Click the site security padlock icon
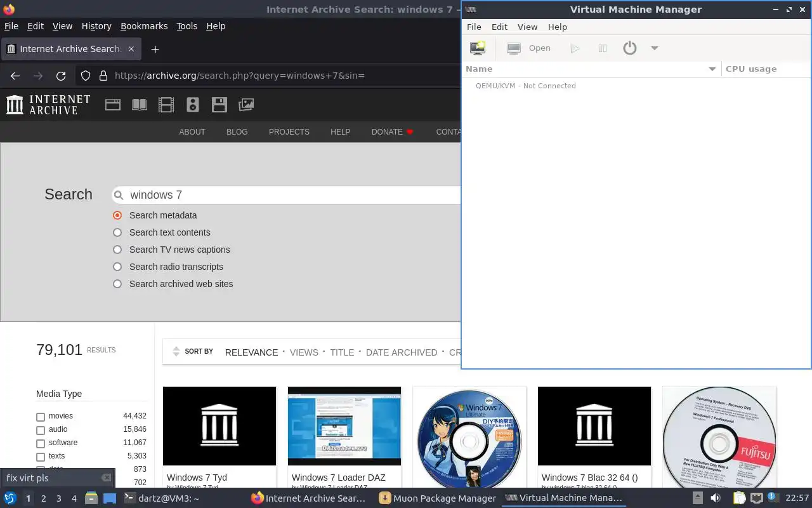Image resolution: width=812 pixels, height=508 pixels. 103,76
